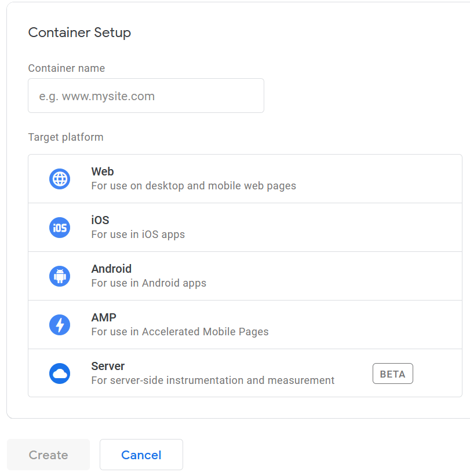Focus the Container name input field
The height and width of the screenshot is (476, 470).
[x=146, y=96]
